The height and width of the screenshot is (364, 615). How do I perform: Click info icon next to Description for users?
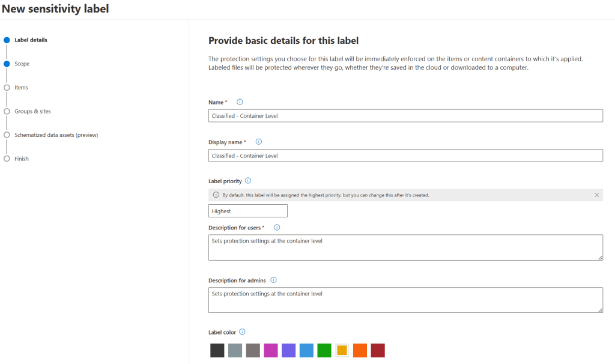277,228
